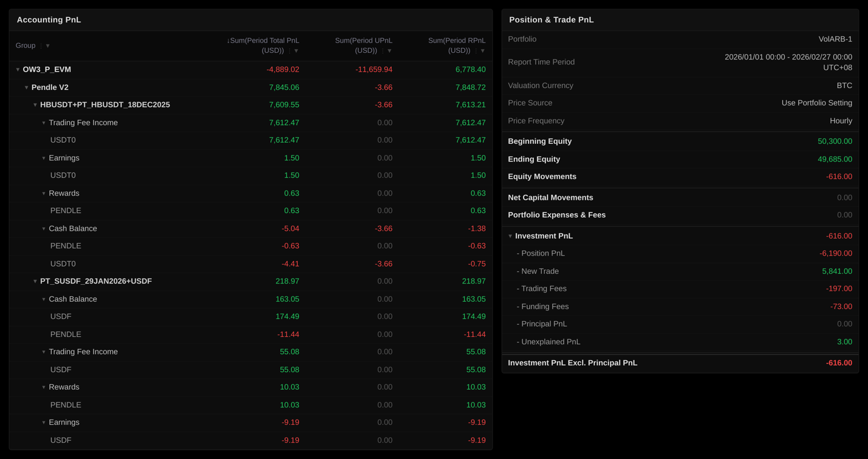Select Ending Equity value 49,685.00

tap(835, 159)
